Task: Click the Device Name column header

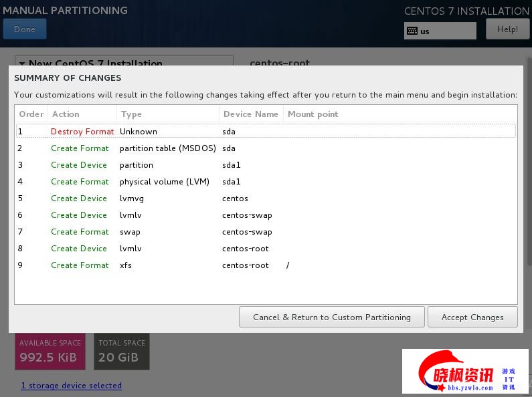Action: (250, 114)
